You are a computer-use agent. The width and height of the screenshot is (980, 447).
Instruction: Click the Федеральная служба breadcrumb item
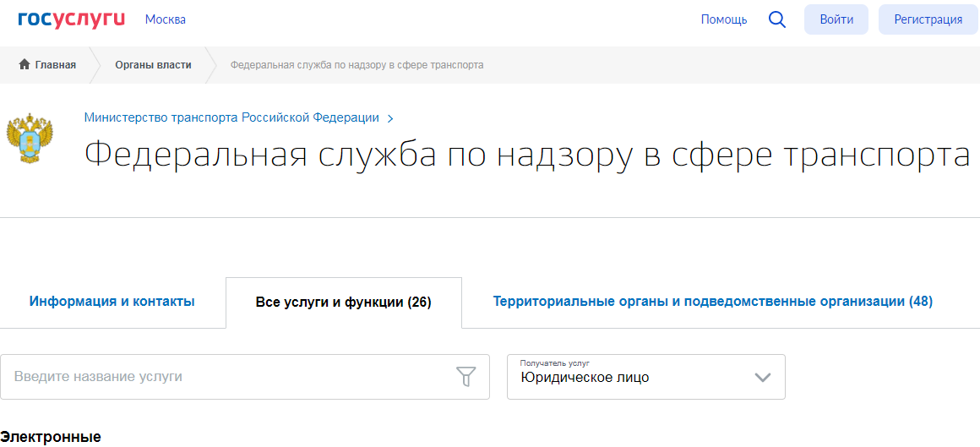tap(357, 65)
